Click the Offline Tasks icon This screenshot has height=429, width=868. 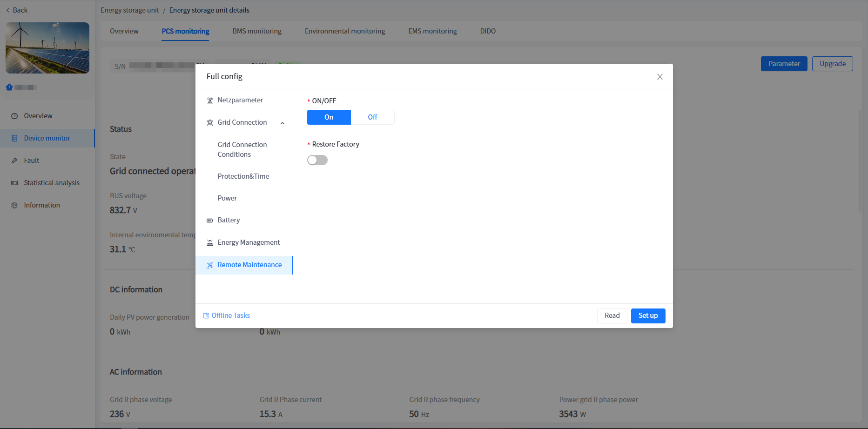(206, 316)
